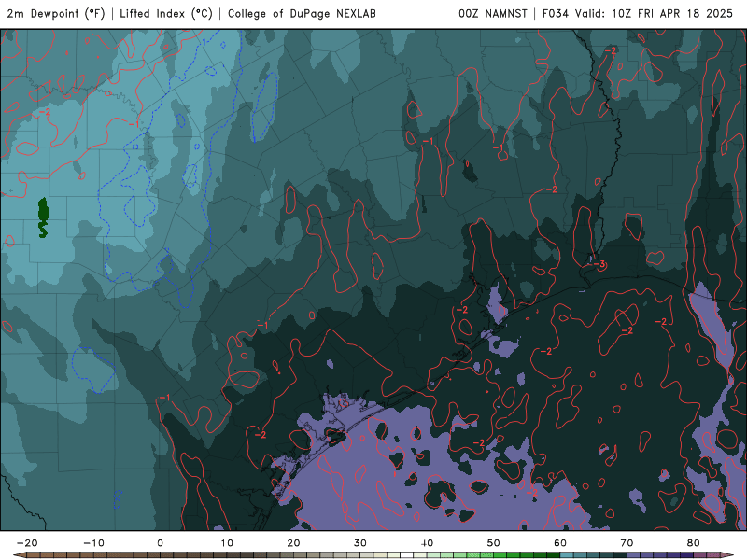Click the blue '1' contour label at top

click(204, 42)
